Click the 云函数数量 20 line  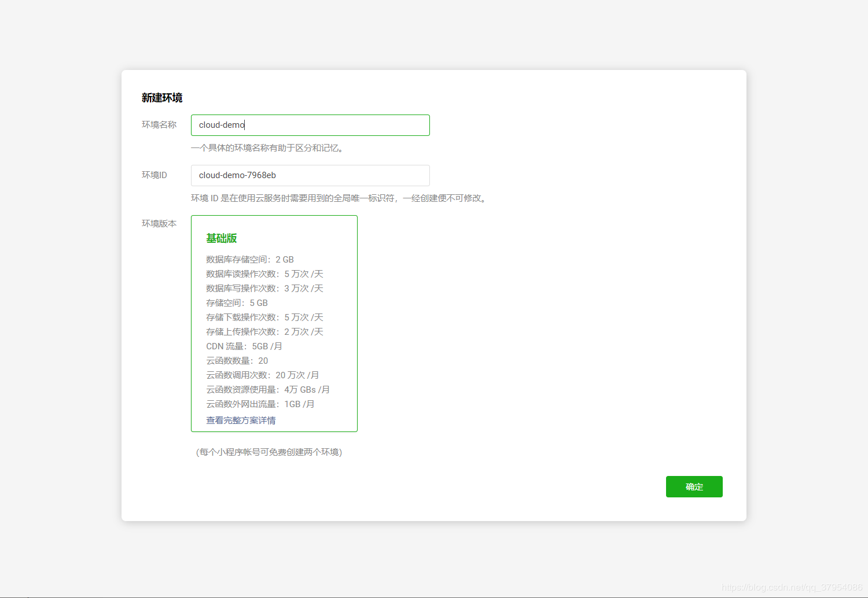pyautogui.click(x=237, y=361)
